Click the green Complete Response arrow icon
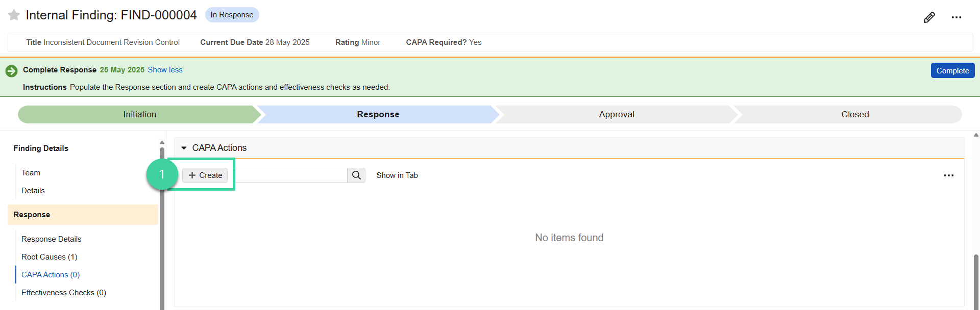Image resolution: width=980 pixels, height=310 pixels. (12, 71)
